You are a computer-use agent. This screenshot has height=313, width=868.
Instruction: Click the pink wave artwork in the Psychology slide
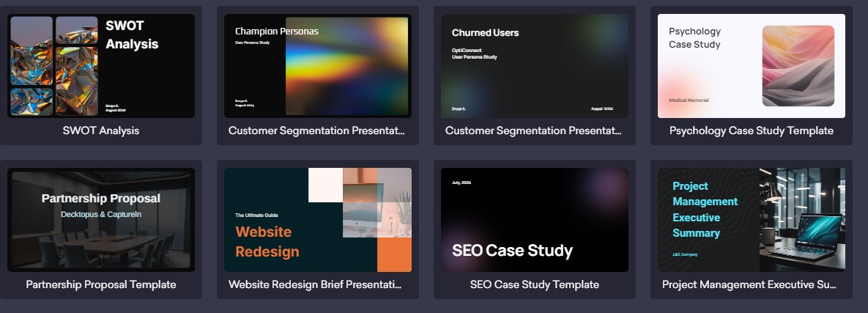[798, 66]
